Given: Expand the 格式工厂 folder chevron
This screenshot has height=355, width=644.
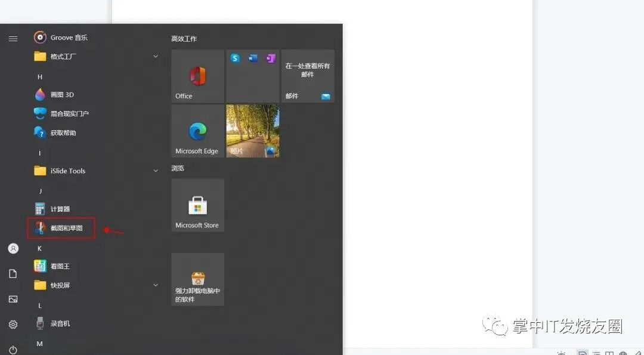Looking at the screenshot, I should tap(156, 56).
